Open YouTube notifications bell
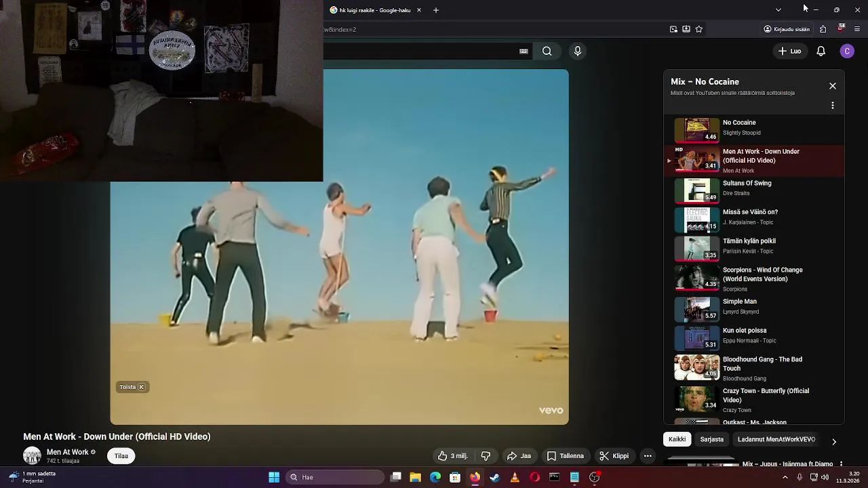 [x=821, y=51]
